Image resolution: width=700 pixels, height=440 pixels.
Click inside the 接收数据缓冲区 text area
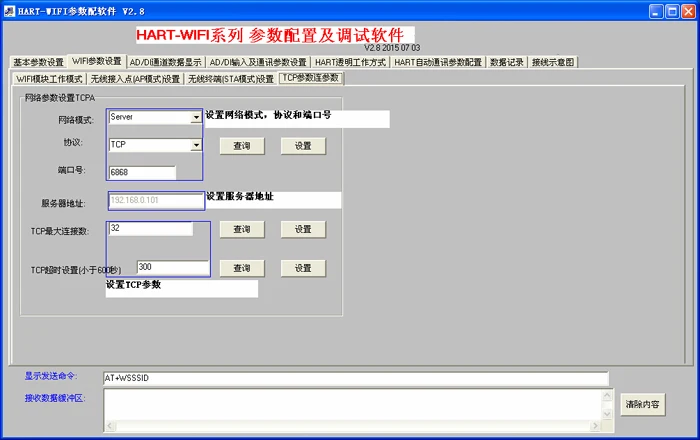[353, 405]
